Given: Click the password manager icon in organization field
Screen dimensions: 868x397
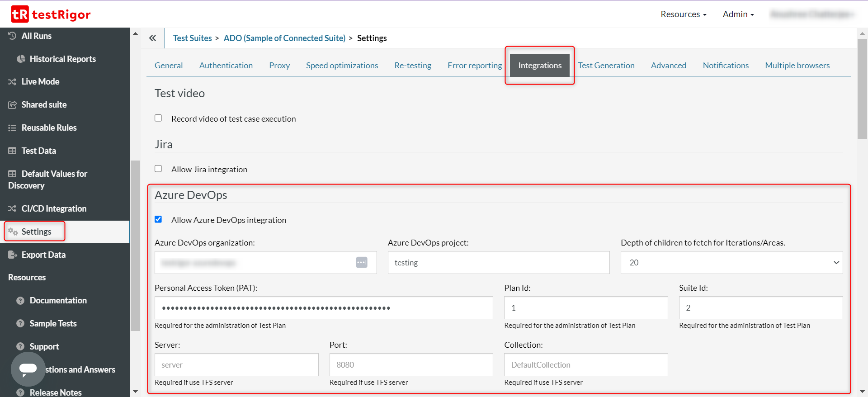Looking at the screenshot, I should click(x=362, y=262).
